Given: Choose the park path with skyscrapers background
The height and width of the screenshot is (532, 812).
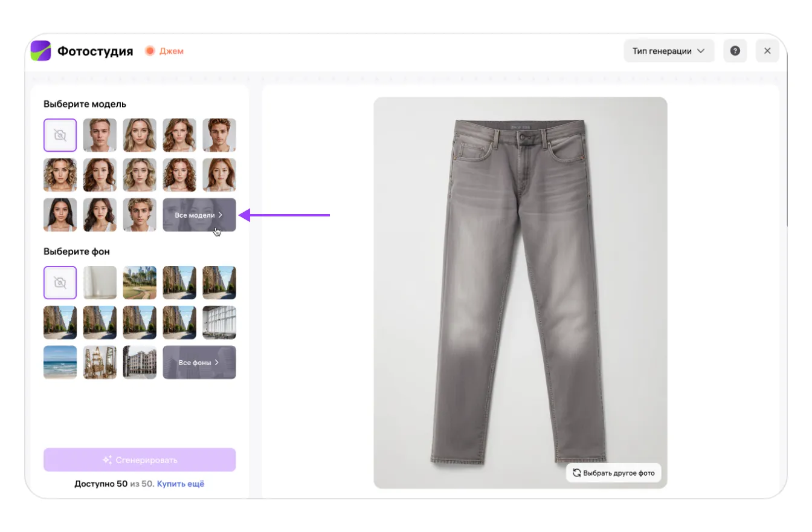Looking at the screenshot, I should [140, 282].
